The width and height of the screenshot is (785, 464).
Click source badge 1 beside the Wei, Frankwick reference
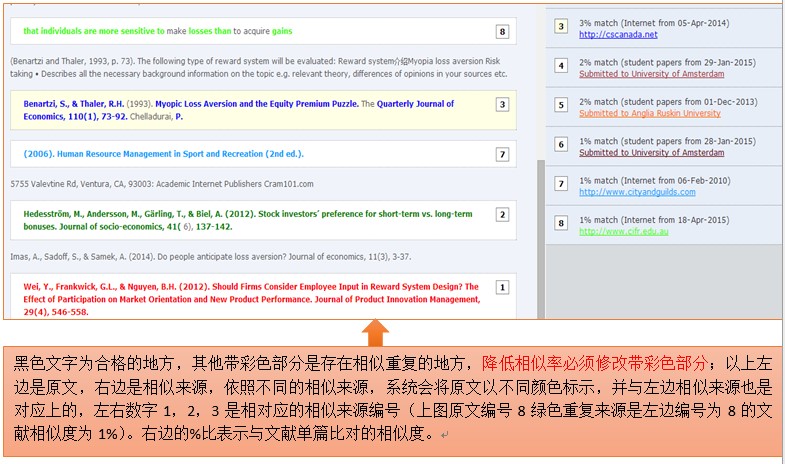pyautogui.click(x=502, y=287)
